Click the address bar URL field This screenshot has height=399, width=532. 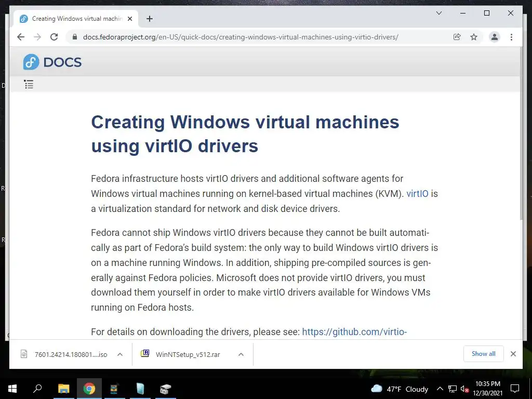click(241, 37)
